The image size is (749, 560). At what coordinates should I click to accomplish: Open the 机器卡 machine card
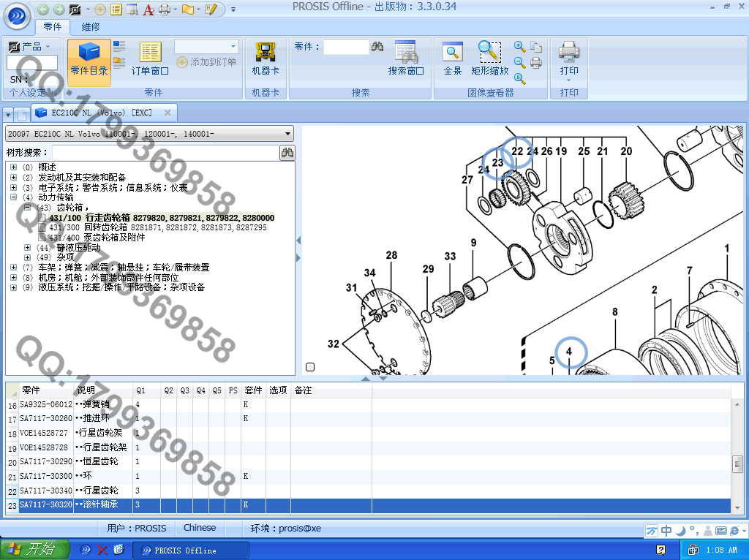point(266,60)
